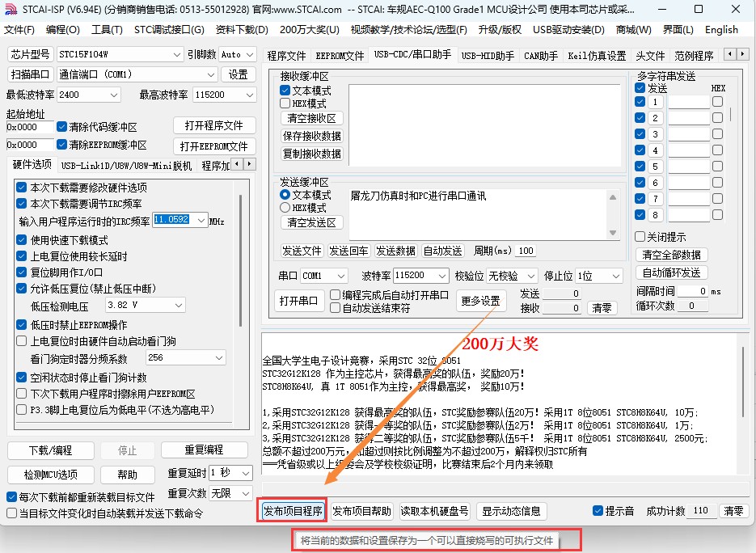756x553 pixels.
Task: Select USB-Link1D/U8W/U8W-Mini脱机 tab
Action: pos(126,166)
